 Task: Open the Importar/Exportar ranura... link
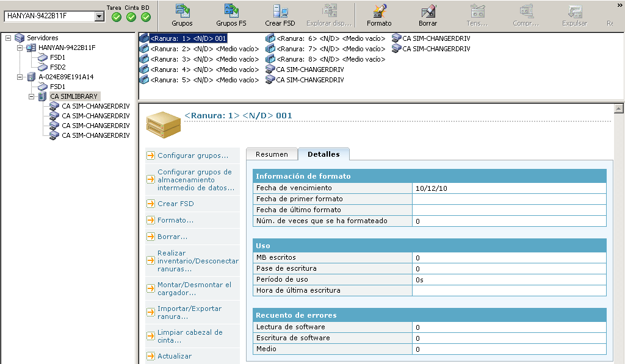(x=189, y=313)
